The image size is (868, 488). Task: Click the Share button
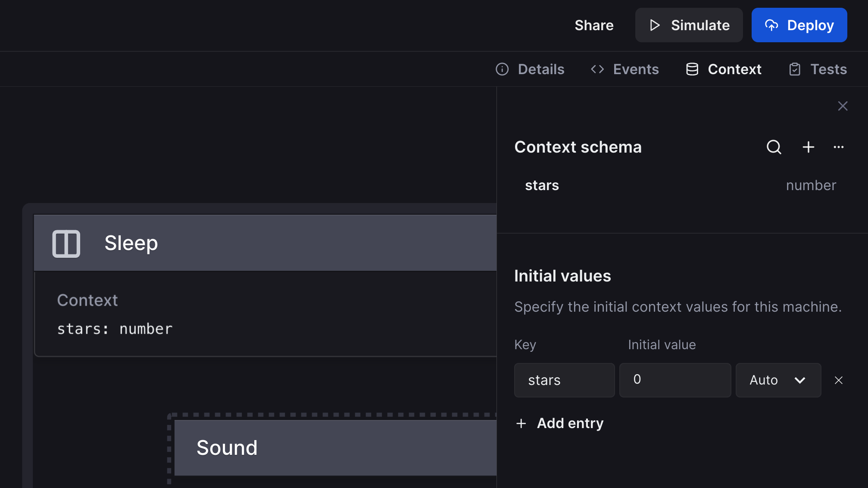pyautogui.click(x=594, y=25)
